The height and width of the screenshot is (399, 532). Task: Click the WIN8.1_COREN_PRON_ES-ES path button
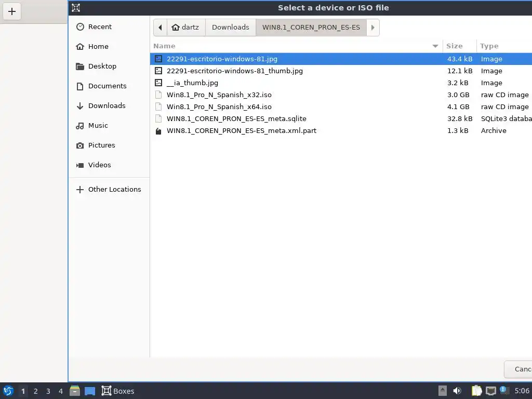coord(311,28)
